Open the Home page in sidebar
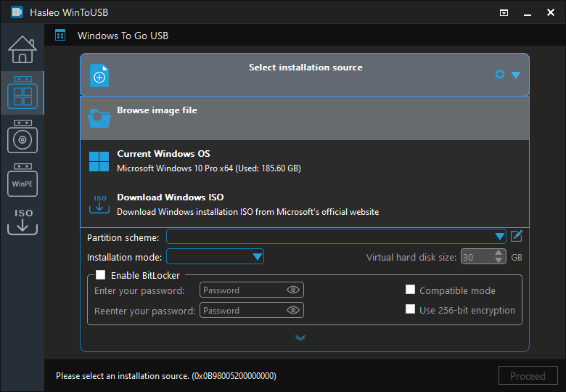This screenshot has height=392, width=566. tap(22, 49)
